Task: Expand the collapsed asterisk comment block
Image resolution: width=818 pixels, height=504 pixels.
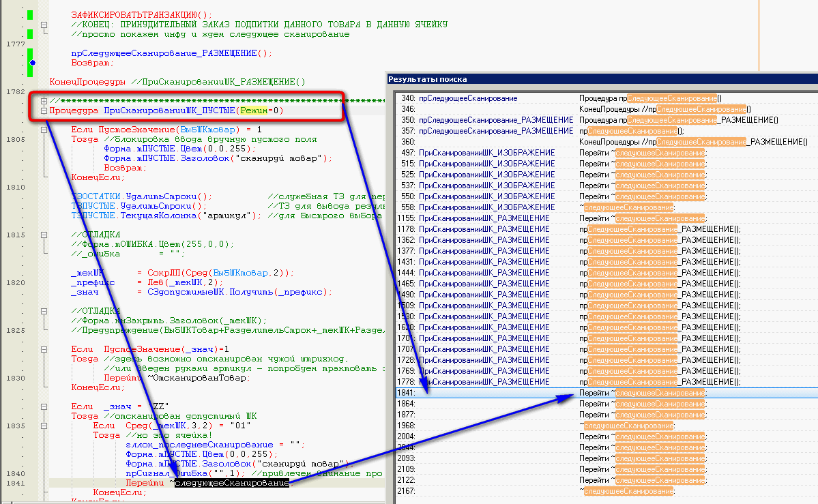Action: pyautogui.click(x=44, y=101)
